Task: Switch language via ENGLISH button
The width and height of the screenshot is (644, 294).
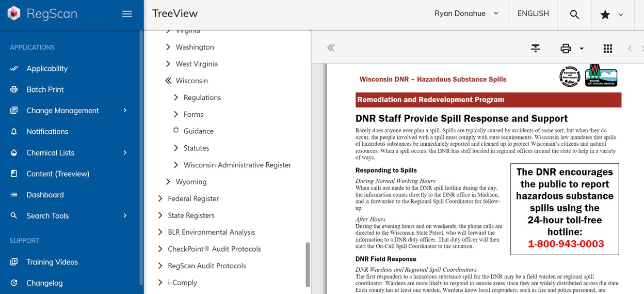Action: [x=533, y=14]
